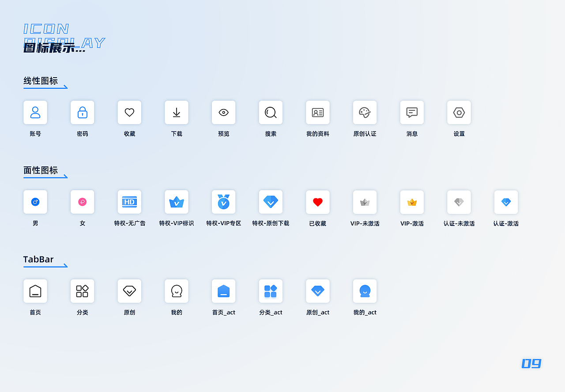Open the 我的 outline face tab icon
The width and height of the screenshot is (565, 392).
pyautogui.click(x=177, y=291)
